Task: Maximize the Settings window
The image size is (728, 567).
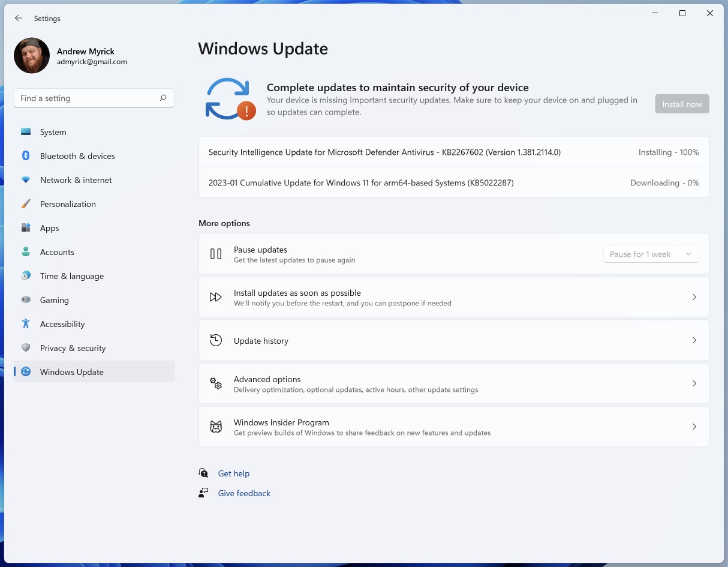Action: (682, 13)
